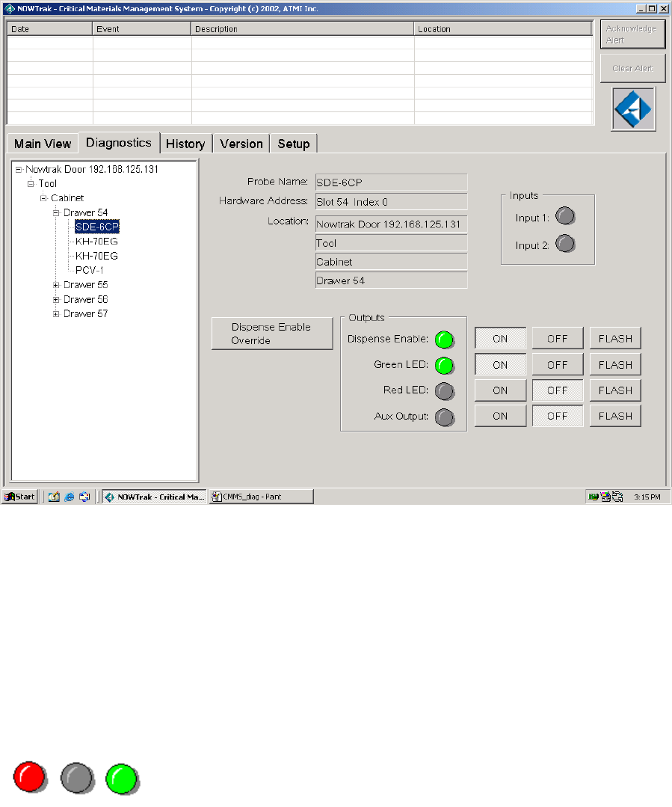This screenshot has width=672, height=807.
Task: Select the first KH-70EG tree item
Action: pos(96,242)
